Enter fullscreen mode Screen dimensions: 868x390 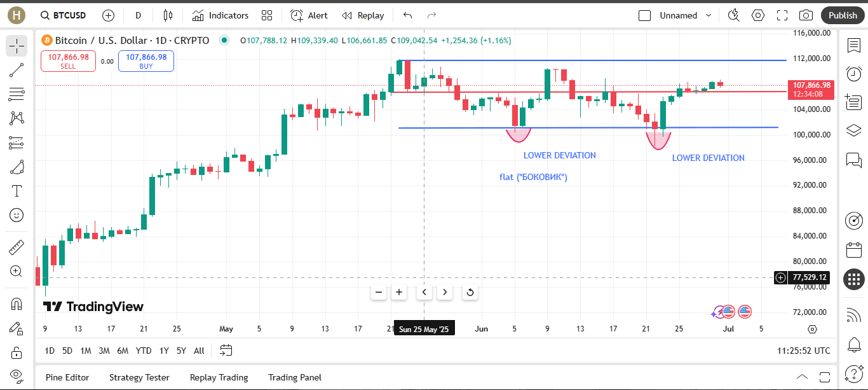click(782, 15)
